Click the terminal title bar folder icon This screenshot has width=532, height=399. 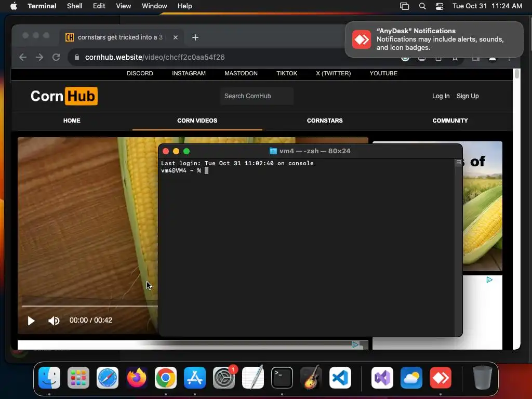[273, 151]
